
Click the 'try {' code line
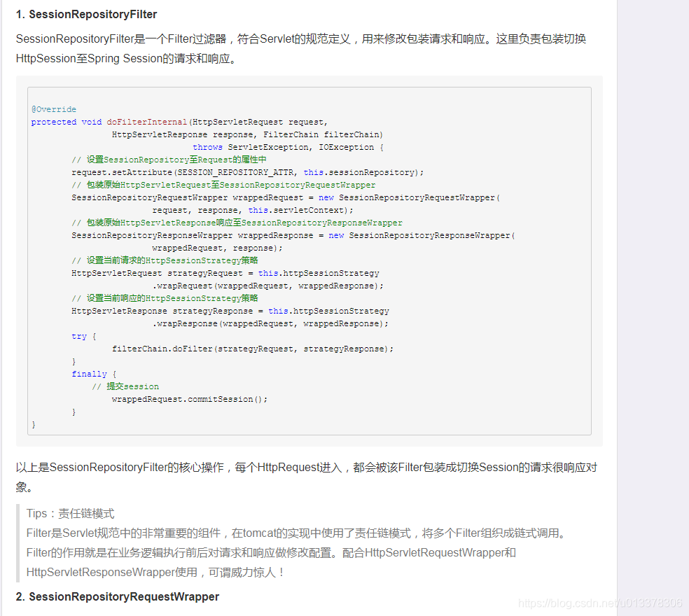tap(84, 336)
